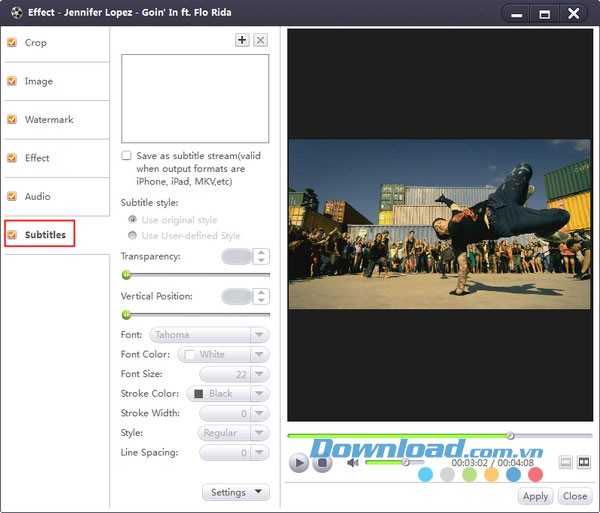Open the Font dropdown showing Tahoma
Screen dimensions: 600x513
coord(209,335)
